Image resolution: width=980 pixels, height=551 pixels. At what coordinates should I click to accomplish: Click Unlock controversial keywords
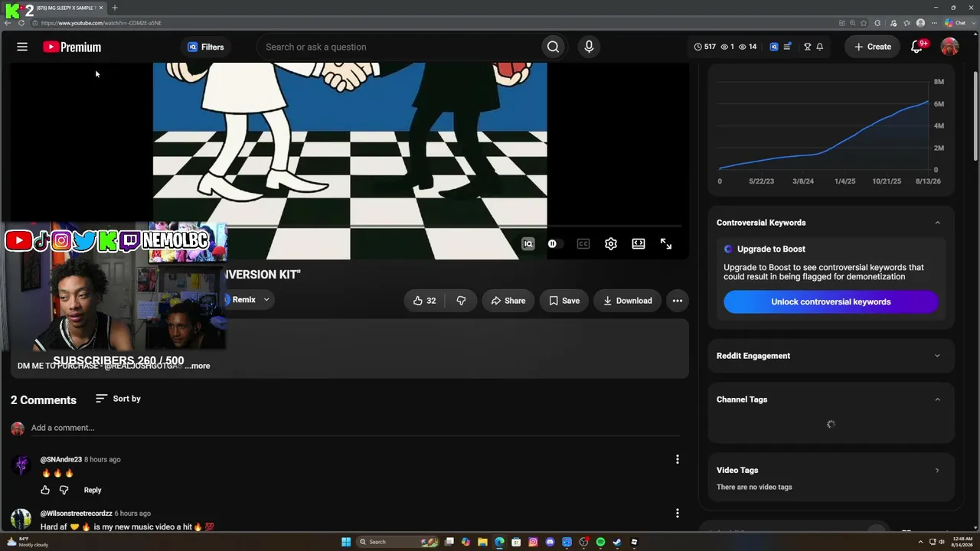pyautogui.click(x=831, y=302)
